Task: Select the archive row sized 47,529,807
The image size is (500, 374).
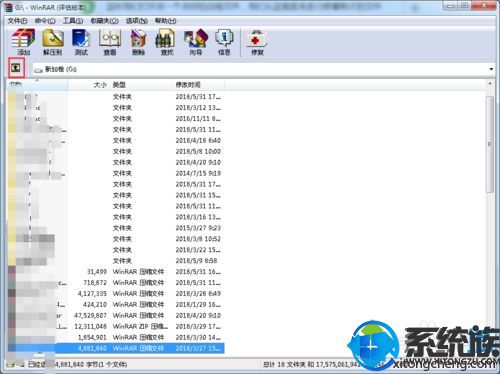Action: [x=116, y=315]
